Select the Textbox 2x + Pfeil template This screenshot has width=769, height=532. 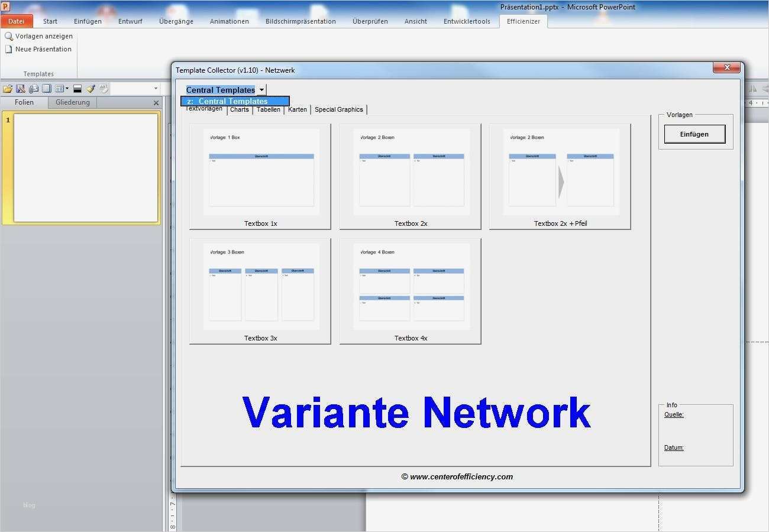560,176
